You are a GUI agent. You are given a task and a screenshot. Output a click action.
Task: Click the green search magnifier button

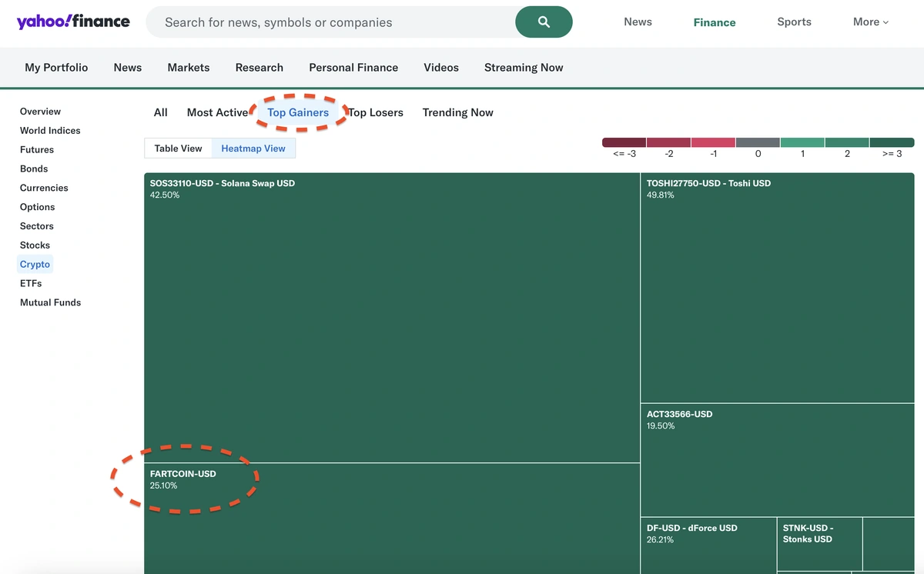544,22
